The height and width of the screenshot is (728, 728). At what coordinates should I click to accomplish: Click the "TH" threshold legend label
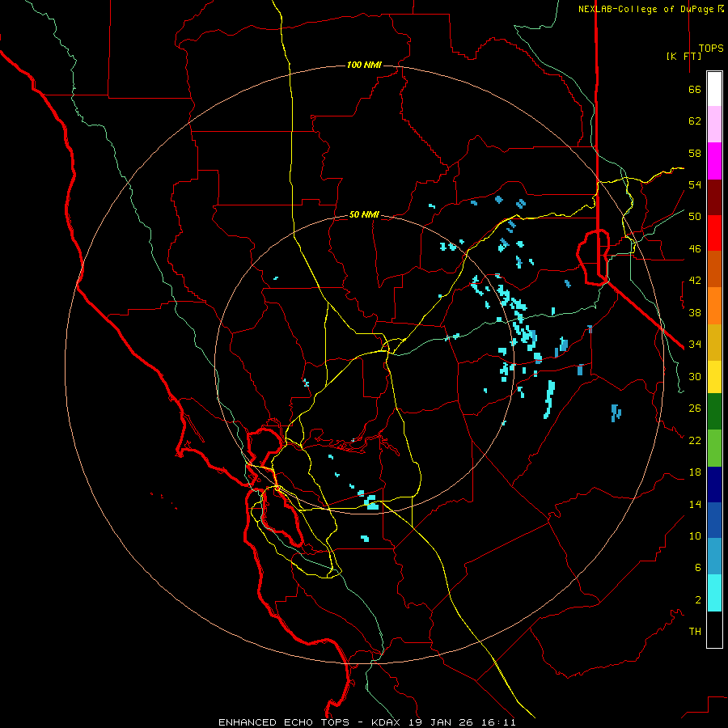pyautogui.click(x=695, y=632)
